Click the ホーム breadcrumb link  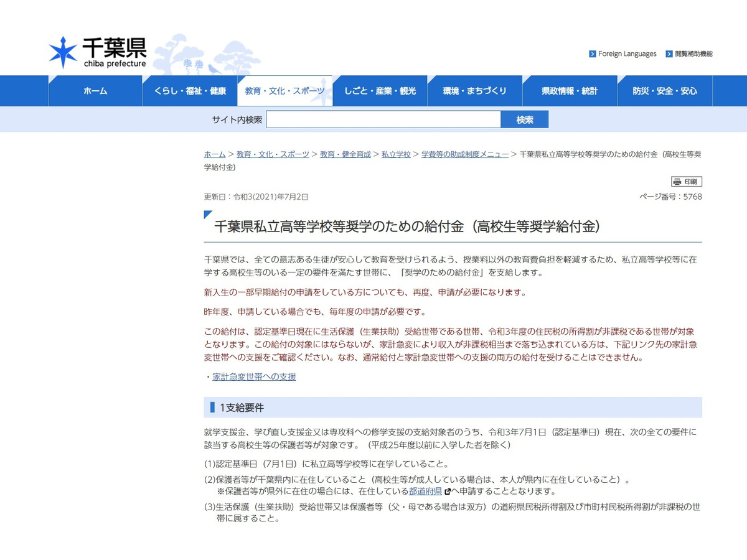click(214, 154)
